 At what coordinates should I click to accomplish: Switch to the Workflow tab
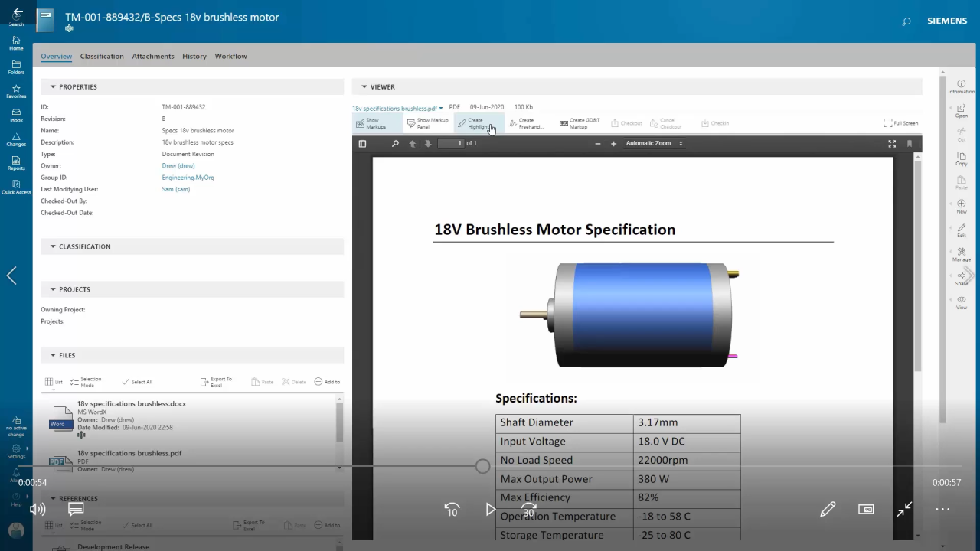230,56
